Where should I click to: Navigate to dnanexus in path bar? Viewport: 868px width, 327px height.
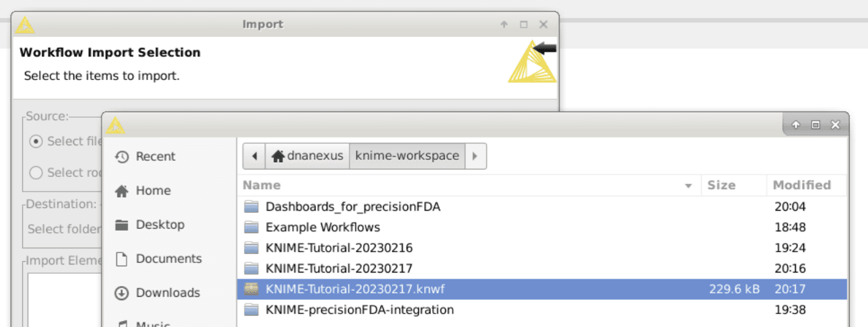[x=308, y=156]
